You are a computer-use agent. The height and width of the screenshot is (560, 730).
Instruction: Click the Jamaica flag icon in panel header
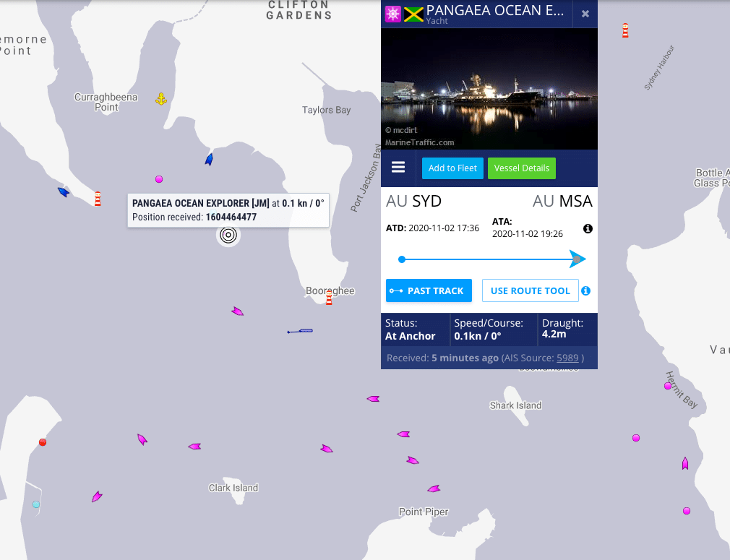413,14
